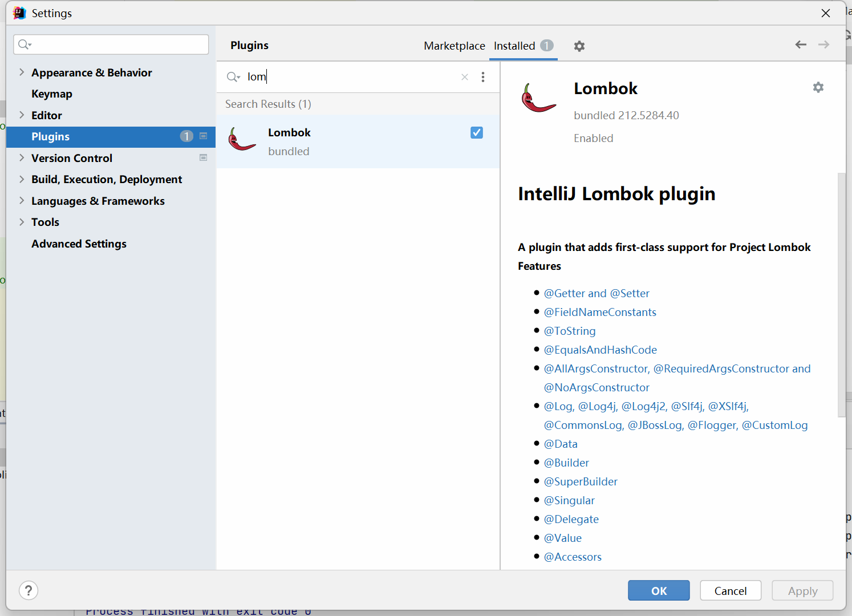Image resolution: width=852 pixels, height=616 pixels.
Task: Open the @Accessors link
Action: pos(573,557)
